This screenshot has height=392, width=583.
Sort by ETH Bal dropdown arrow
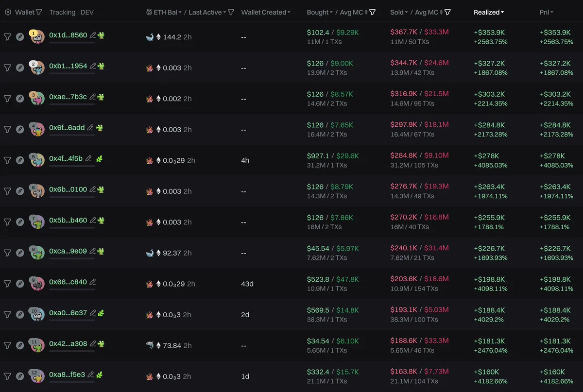click(180, 13)
